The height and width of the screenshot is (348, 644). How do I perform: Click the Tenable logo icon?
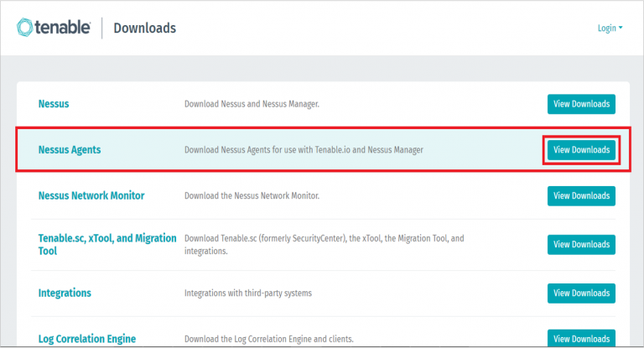pos(25,28)
